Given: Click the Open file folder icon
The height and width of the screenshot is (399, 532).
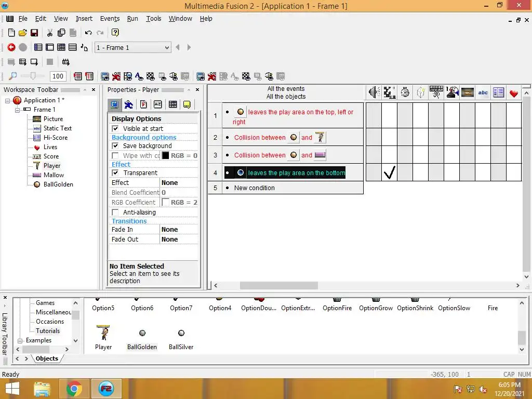Looking at the screenshot, I should 23,33.
